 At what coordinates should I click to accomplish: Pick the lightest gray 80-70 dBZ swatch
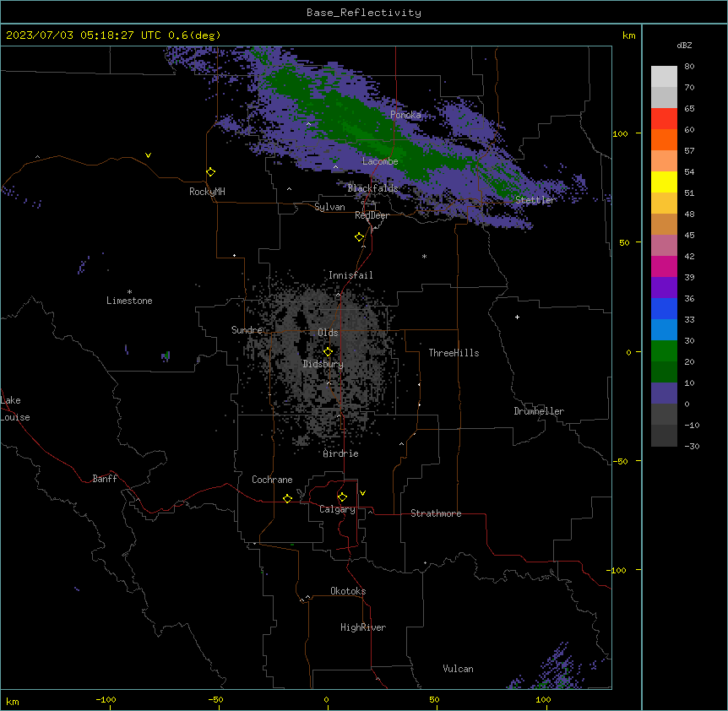[x=664, y=77]
